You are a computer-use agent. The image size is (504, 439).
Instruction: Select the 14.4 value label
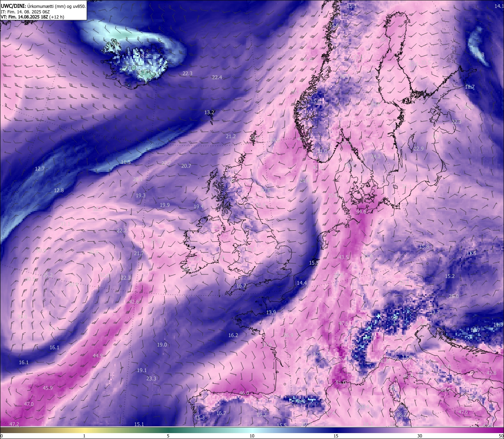(302, 283)
